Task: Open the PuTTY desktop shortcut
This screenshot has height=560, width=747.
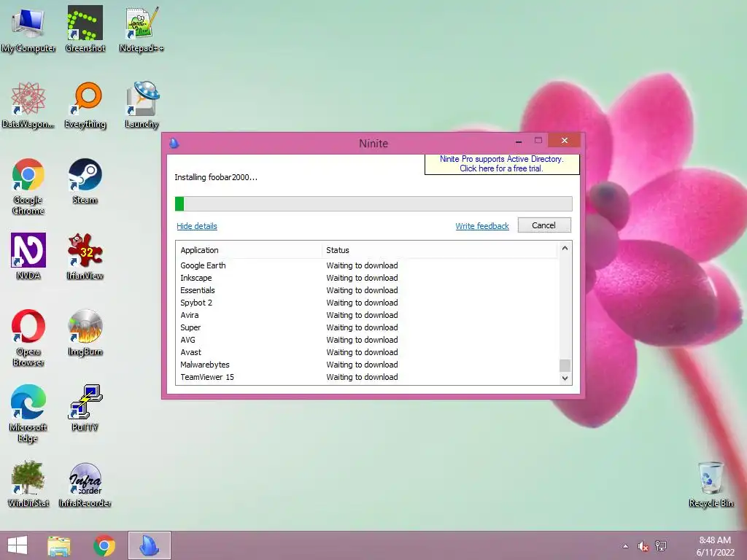Action: point(85,408)
